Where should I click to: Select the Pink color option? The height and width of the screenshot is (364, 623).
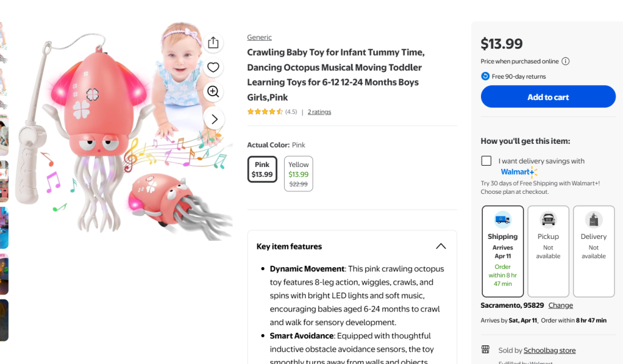coord(262,169)
